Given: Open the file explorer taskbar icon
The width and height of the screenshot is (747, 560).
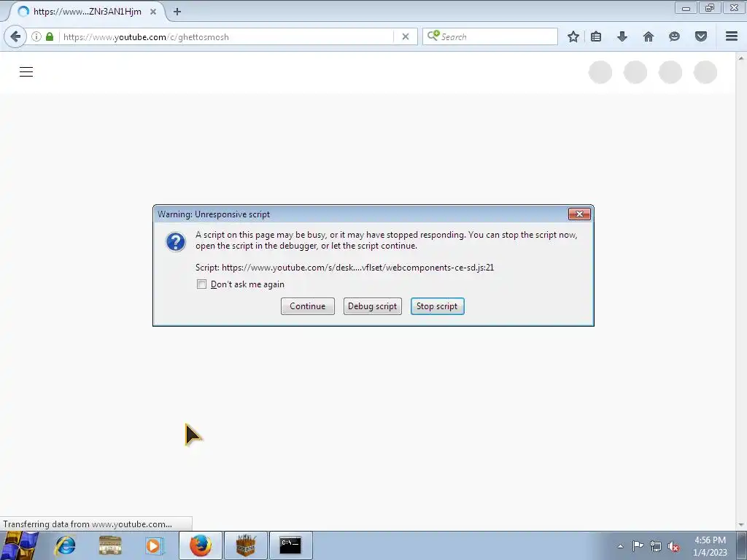Looking at the screenshot, I should (110, 545).
